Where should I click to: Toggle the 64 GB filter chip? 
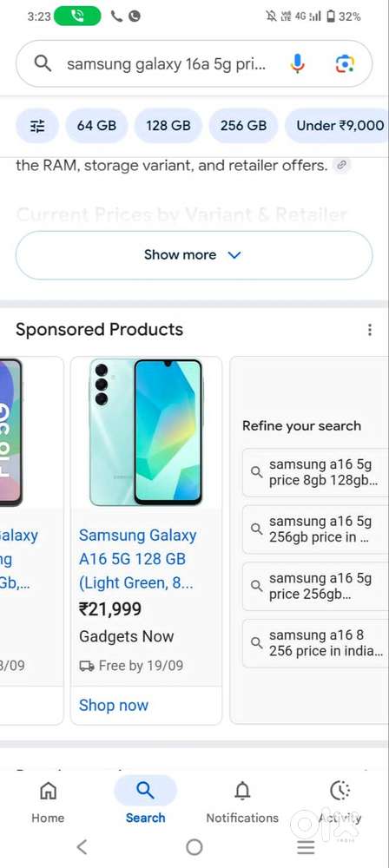[96, 126]
